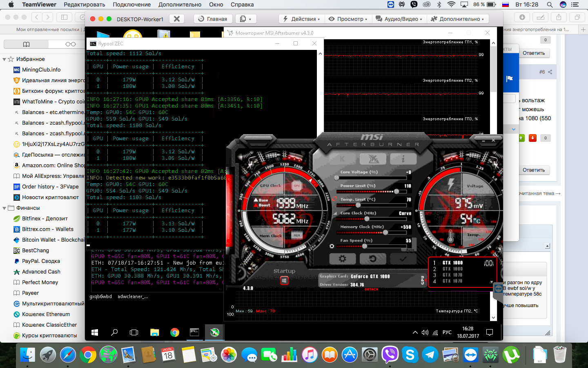Adjust Core Voltage slider handle

(x=336, y=178)
